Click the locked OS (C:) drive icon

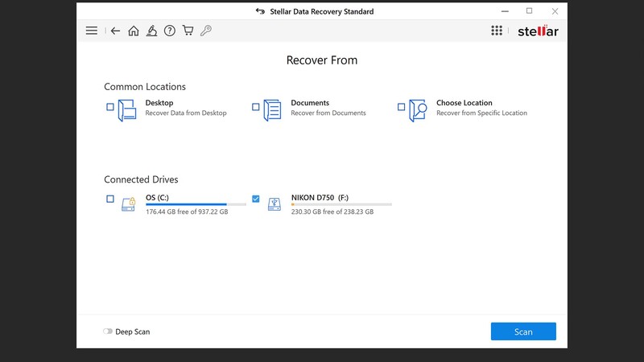coord(129,204)
